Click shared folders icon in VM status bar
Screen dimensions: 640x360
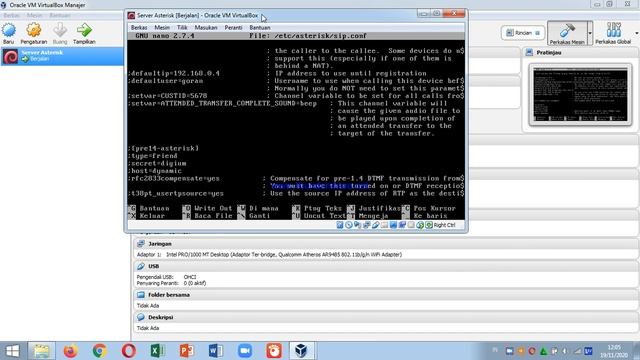coord(384,225)
